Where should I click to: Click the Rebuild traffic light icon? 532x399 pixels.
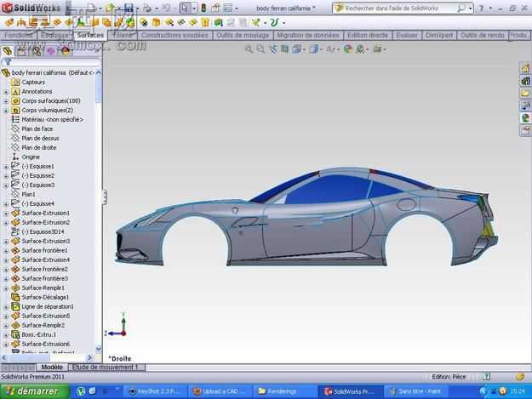tap(203, 8)
